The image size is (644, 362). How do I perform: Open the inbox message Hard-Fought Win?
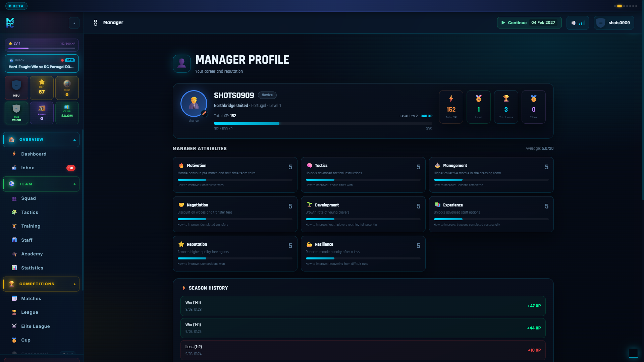pos(42,64)
